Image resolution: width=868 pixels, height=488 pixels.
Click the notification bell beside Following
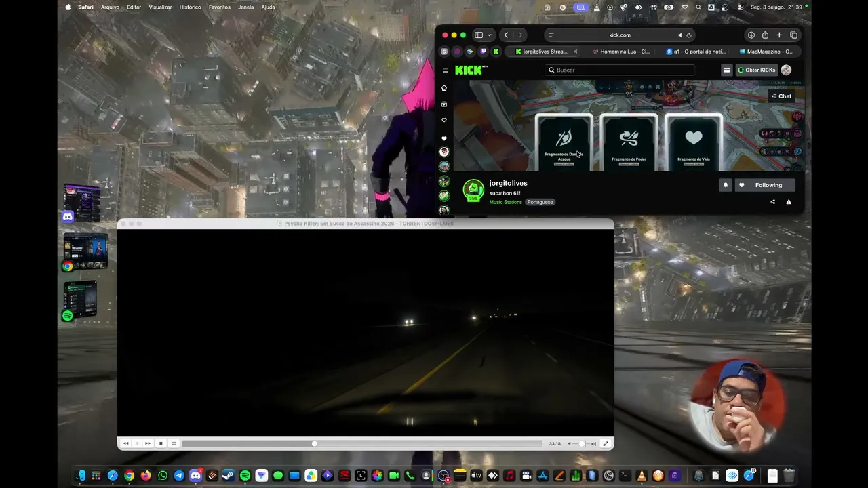725,185
